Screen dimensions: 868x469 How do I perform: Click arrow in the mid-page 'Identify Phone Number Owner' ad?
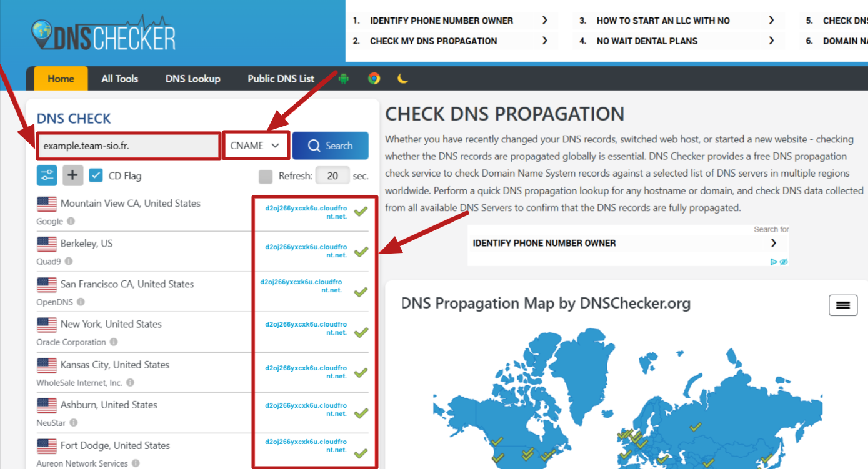point(774,243)
